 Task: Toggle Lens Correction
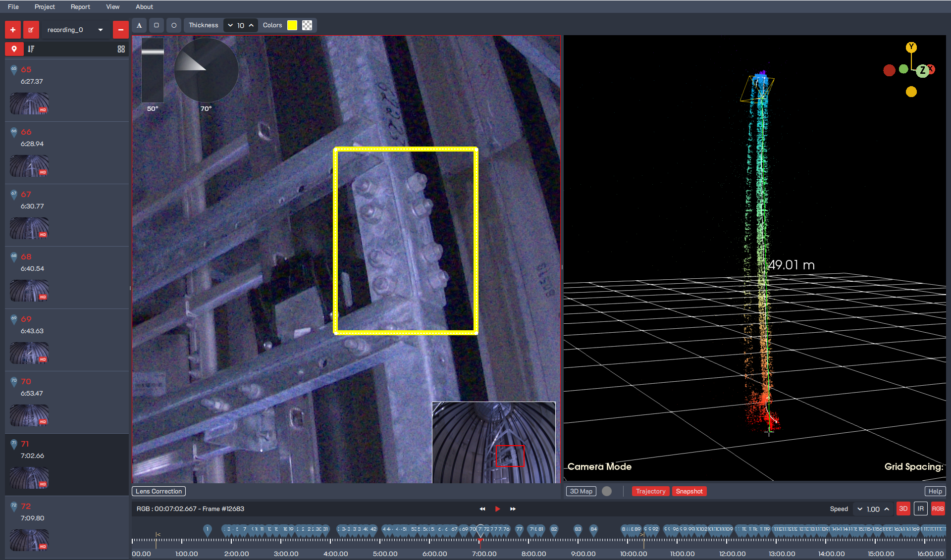159,491
